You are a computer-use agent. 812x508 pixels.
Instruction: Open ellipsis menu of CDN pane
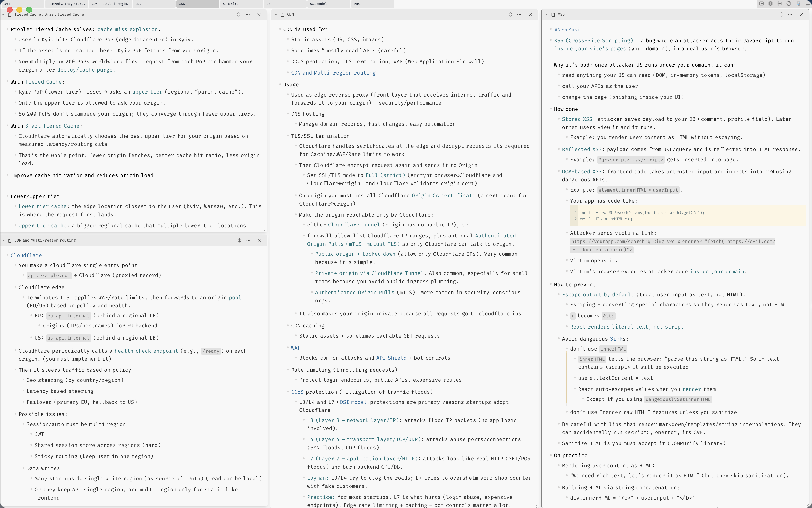[x=519, y=14]
